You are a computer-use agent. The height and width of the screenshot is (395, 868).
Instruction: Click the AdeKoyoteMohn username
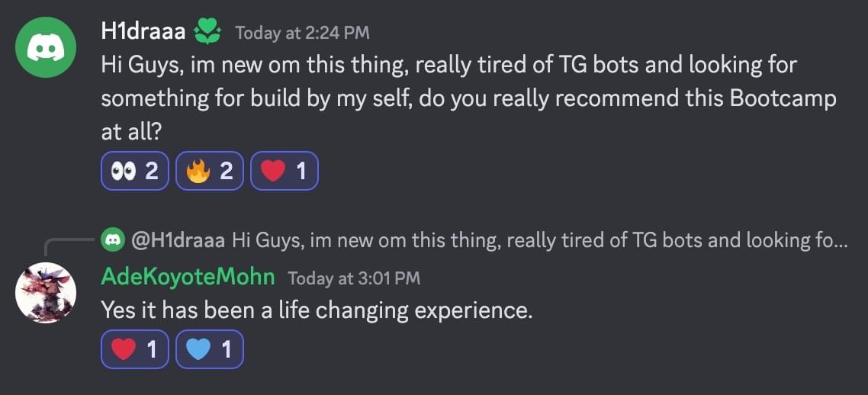[x=188, y=277]
